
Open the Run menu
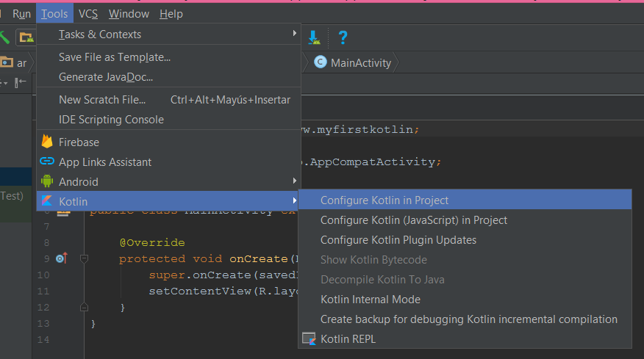[x=21, y=14]
